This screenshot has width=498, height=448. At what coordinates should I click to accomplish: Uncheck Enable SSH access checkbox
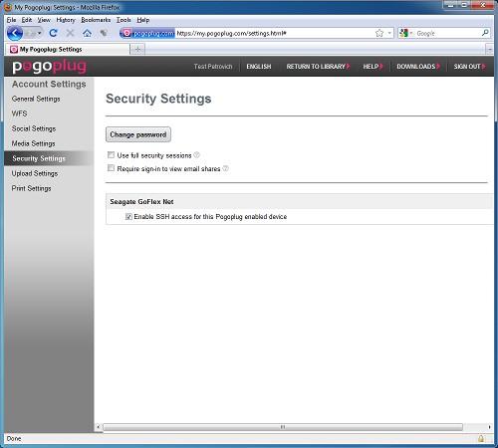128,217
